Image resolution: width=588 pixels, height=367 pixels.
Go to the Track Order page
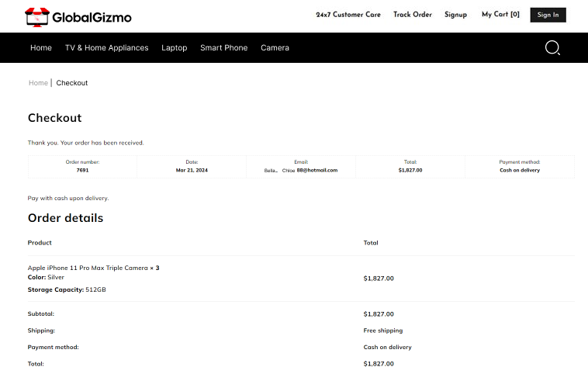tap(412, 15)
